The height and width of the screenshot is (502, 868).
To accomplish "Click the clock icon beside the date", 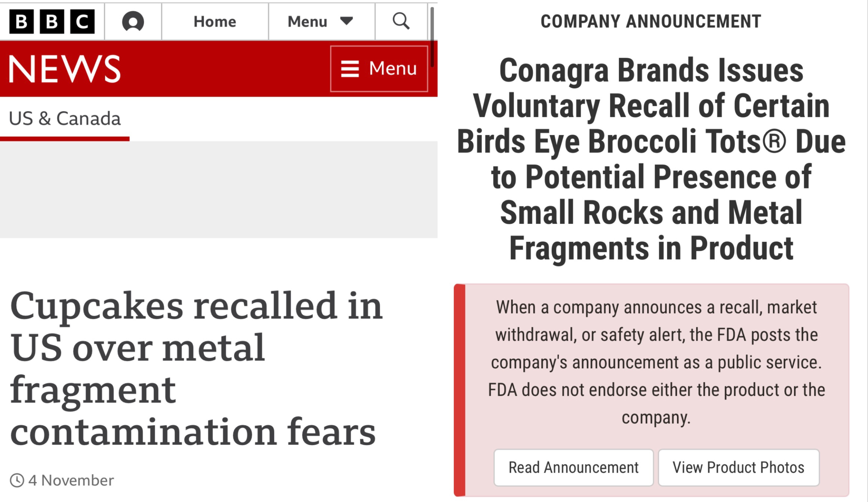I will pos(17,480).
